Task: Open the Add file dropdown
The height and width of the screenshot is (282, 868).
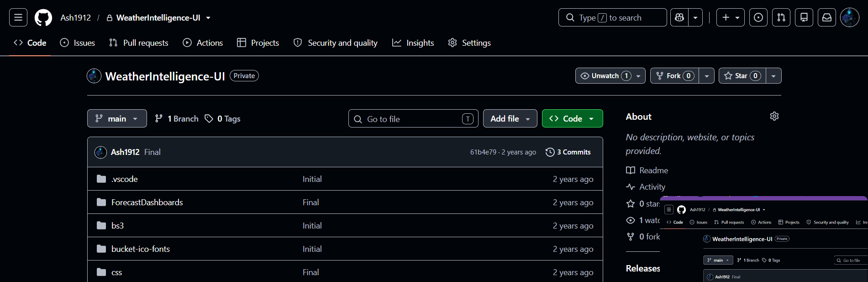Action: (510, 118)
